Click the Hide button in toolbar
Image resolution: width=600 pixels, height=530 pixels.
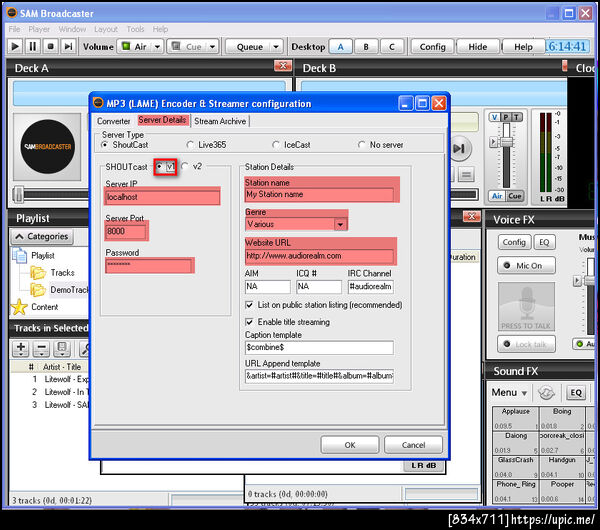[x=478, y=47]
